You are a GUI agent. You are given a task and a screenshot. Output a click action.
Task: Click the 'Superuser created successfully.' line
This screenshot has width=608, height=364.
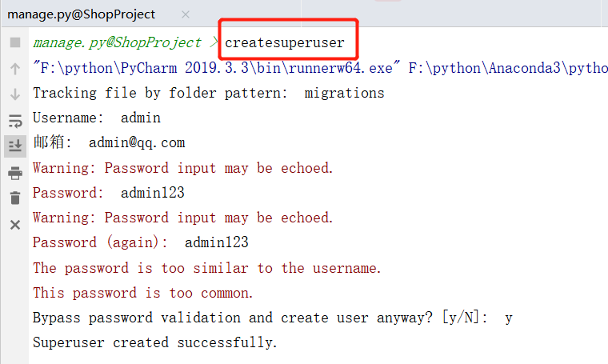154,342
